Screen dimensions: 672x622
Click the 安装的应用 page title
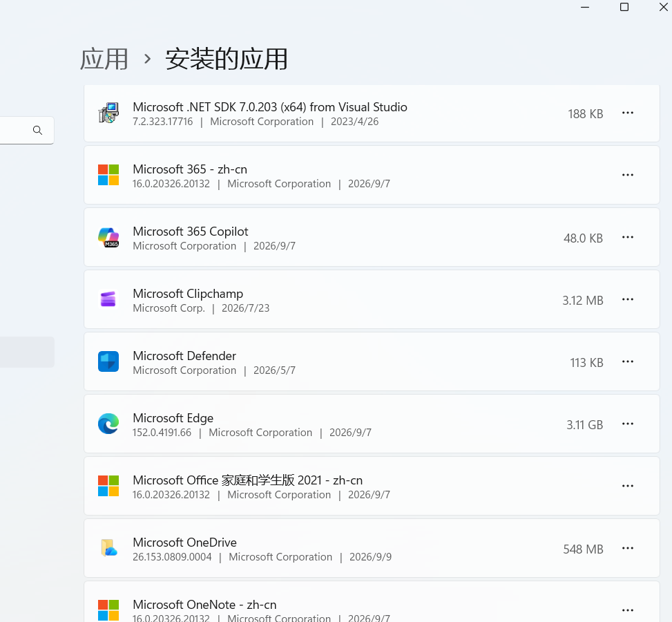[x=227, y=59]
